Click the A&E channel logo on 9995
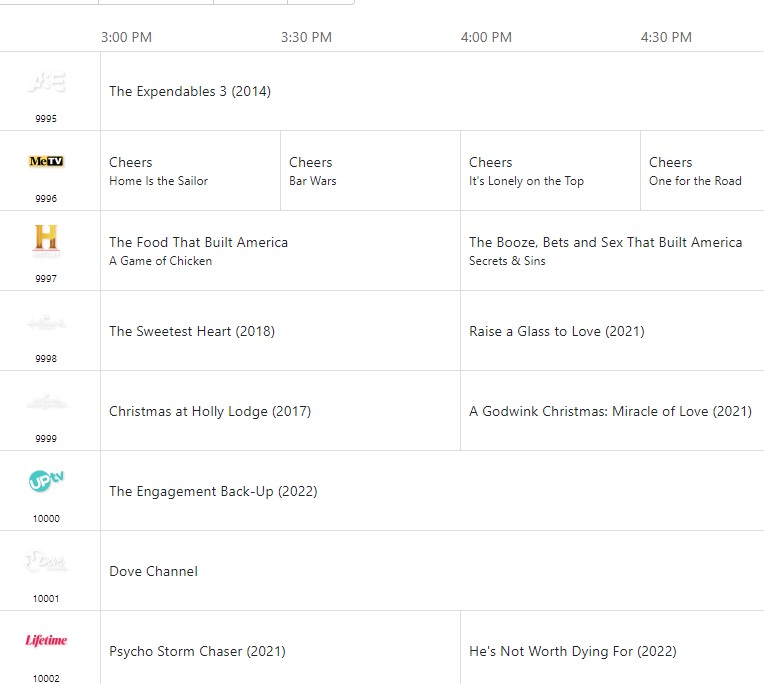The height and width of the screenshot is (684, 764). (46, 83)
